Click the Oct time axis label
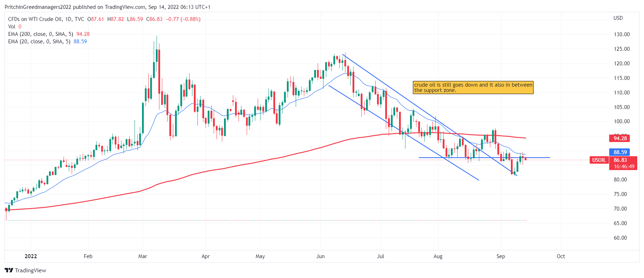 (561, 256)
